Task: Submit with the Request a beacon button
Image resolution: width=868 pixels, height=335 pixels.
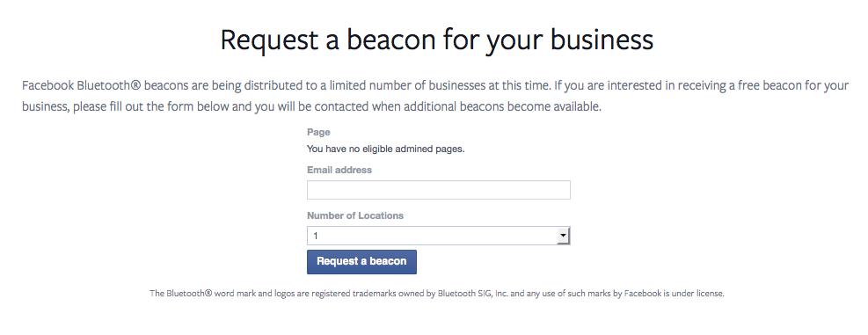Action: pyautogui.click(x=361, y=262)
